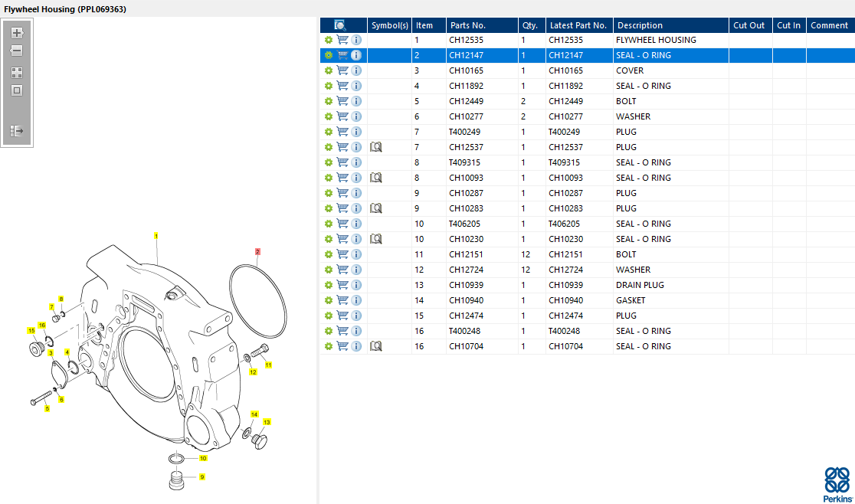
Task: Click callout 14 beside the gasket
Action: (254, 414)
